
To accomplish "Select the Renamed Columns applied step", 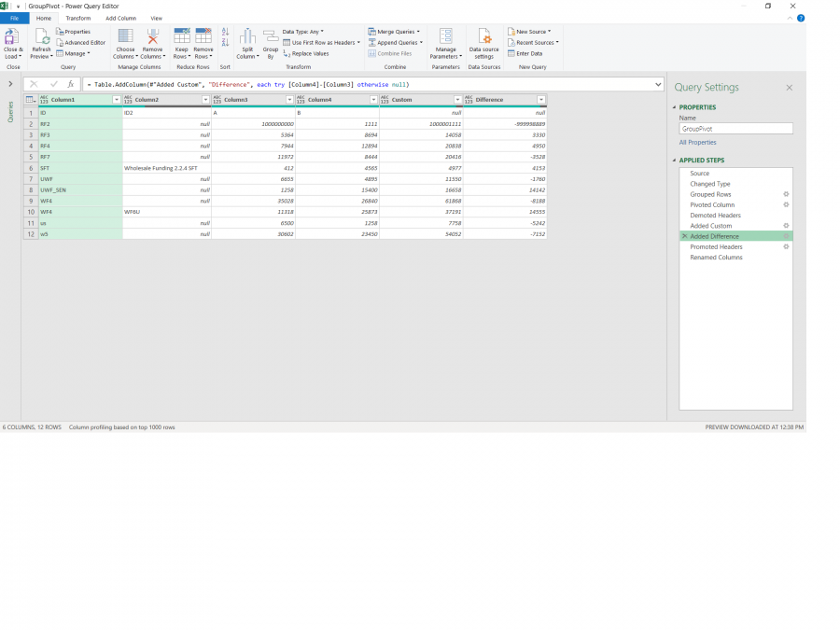I will [x=736, y=258].
